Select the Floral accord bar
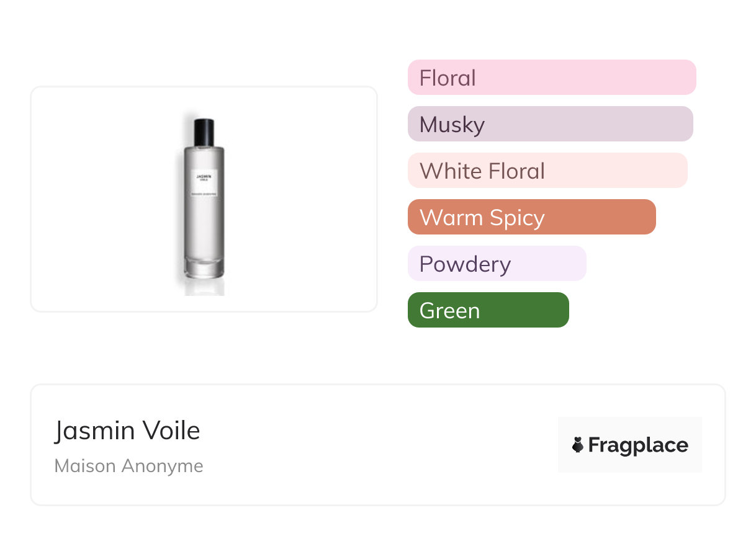The width and height of the screenshot is (756, 536). [551, 78]
